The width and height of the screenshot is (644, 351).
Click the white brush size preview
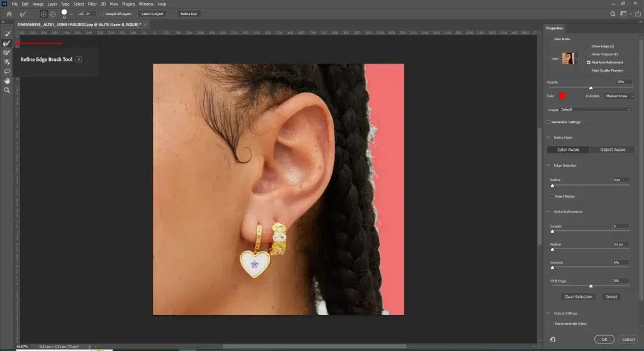click(x=64, y=13)
